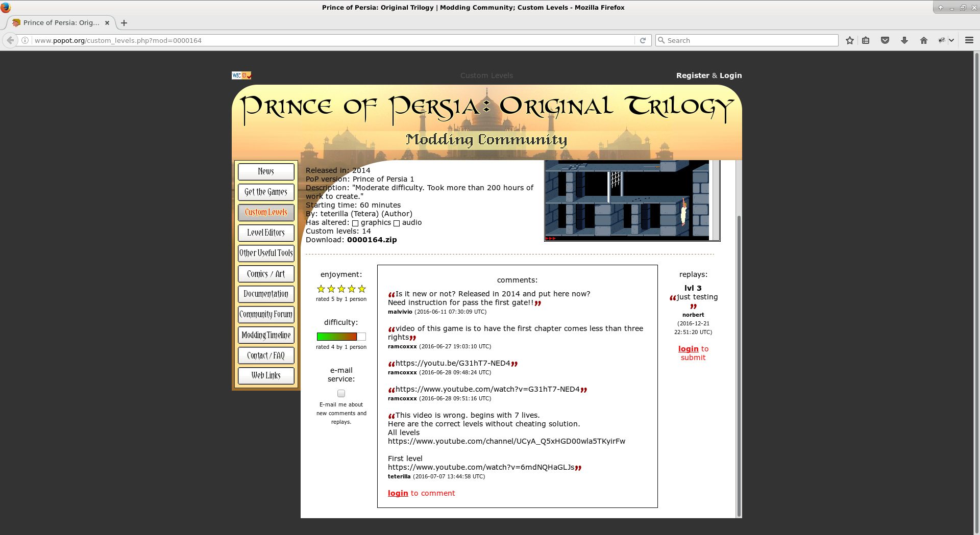
Task: Click the Custom Levels header text
Action: [486, 75]
